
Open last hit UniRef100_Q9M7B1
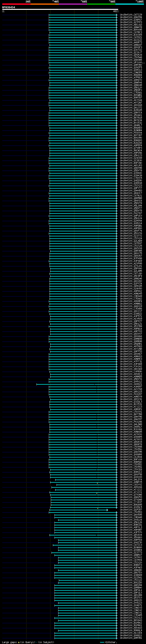(131, 638)
